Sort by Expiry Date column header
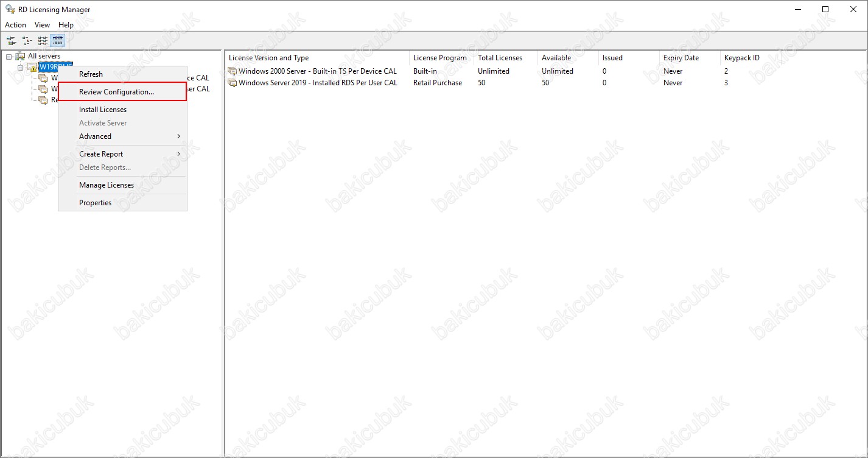This screenshot has width=868, height=458. [x=690, y=58]
